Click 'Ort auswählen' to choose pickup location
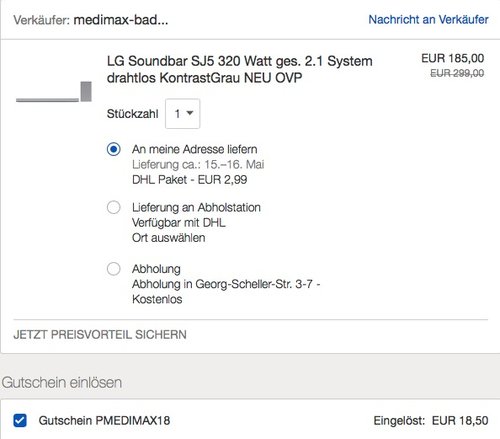The height and width of the screenshot is (439, 500). (x=168, y=238)
